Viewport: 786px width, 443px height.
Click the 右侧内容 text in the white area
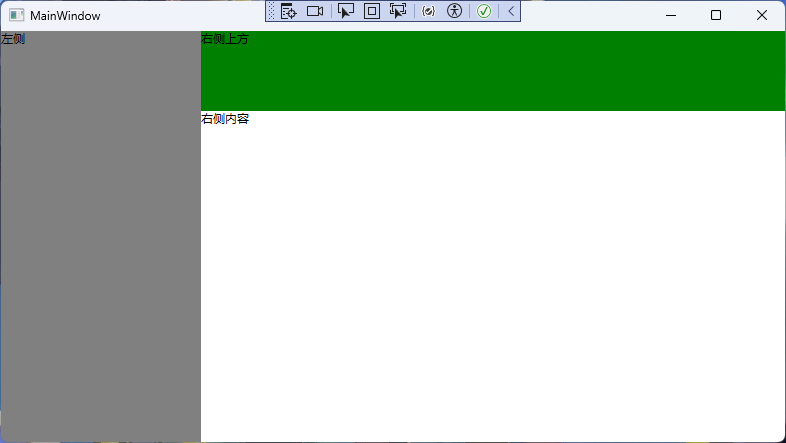click(x=225, y=119)
